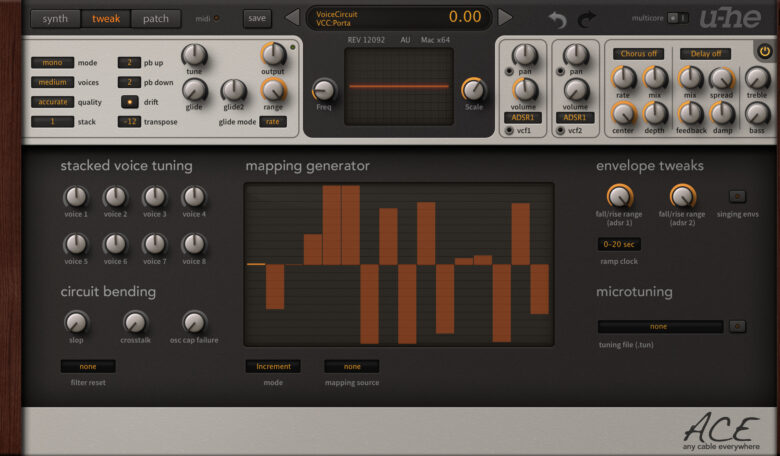Open the mapping generator Increment mode dropdown
The width and height of the screenshot is (780, 456).
click(273, 366)
